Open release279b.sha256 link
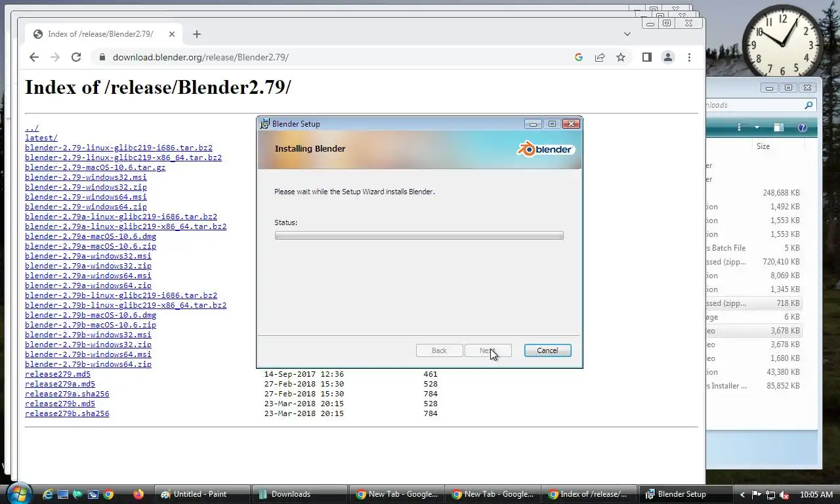Screen dimensions: 840x504 [67, 413]
